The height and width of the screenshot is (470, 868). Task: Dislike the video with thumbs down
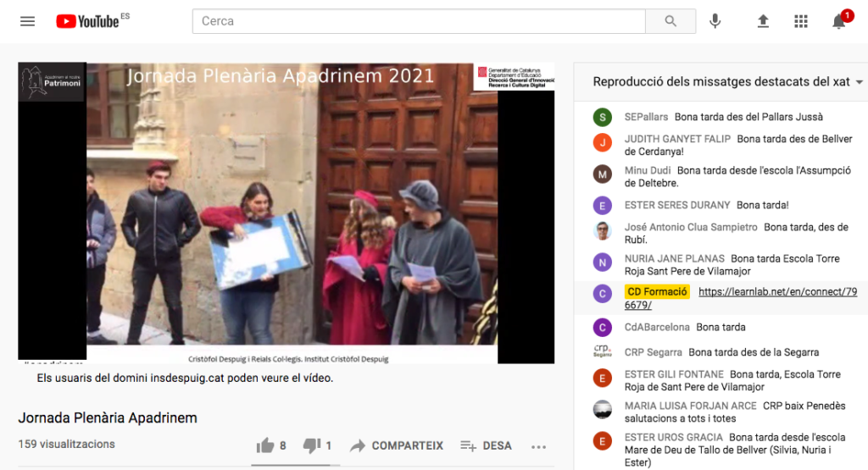[312, 445]
